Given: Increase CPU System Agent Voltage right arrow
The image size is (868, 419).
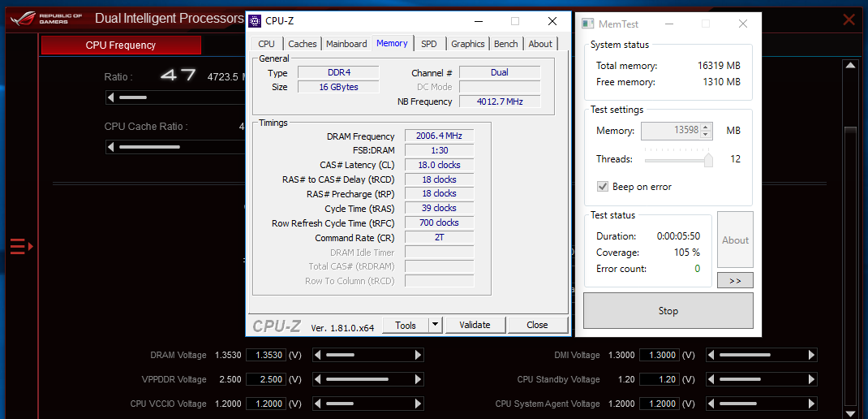Looking at the screenshot, I should [812, 404].
